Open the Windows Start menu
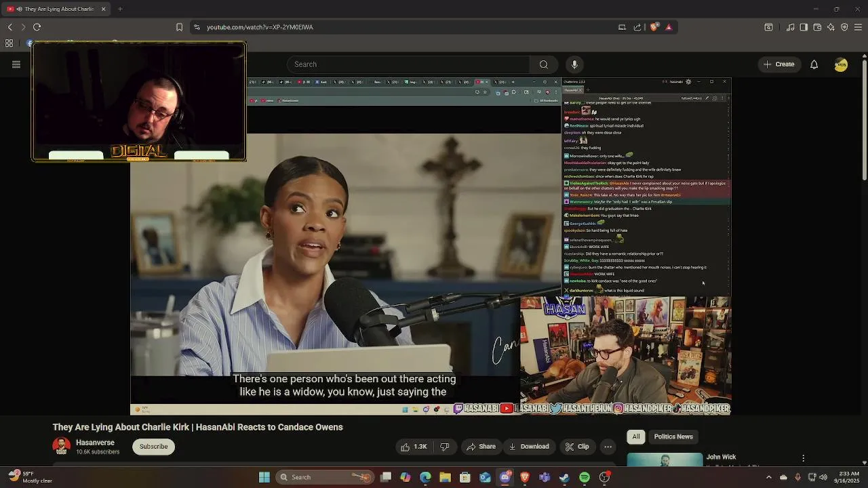This screenshot has width=868, height=488. 264,477
